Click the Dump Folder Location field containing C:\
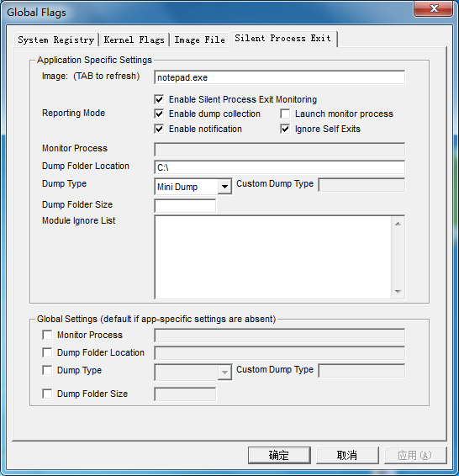The image size is (459, 476). (x=279, y=167)
